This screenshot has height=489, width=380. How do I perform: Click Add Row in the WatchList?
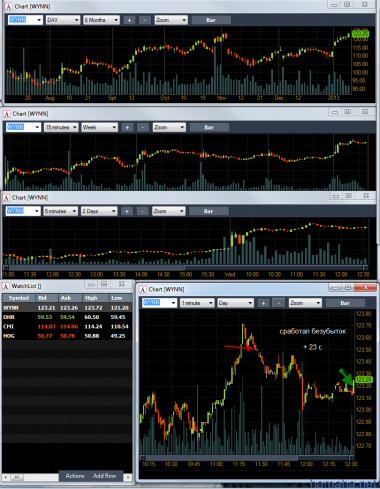(105, 476)
